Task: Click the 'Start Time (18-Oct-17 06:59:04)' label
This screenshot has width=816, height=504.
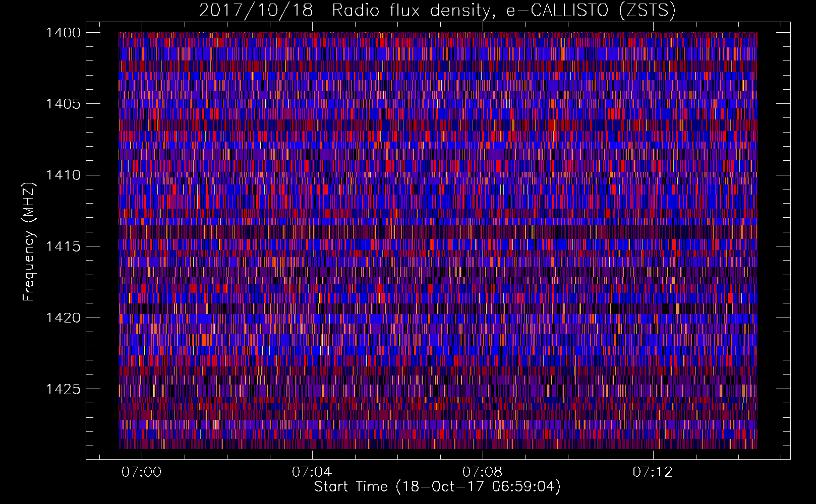Action: click(x=437, y=487)
